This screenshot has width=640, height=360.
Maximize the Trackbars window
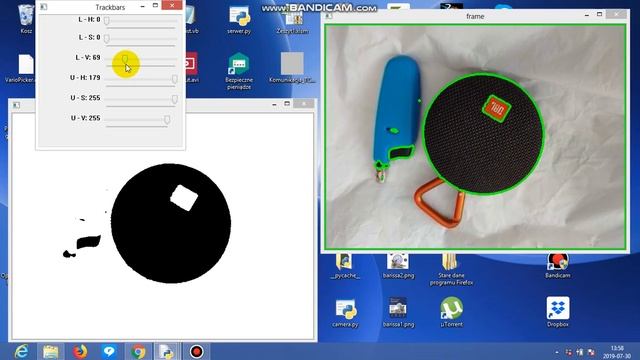click(x=155, y=6)
